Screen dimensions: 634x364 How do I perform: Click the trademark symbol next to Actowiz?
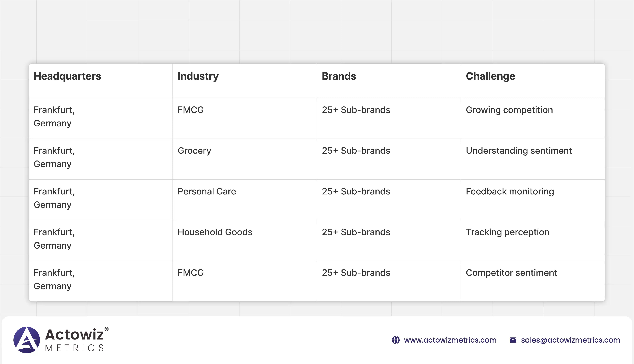[107, 329]
